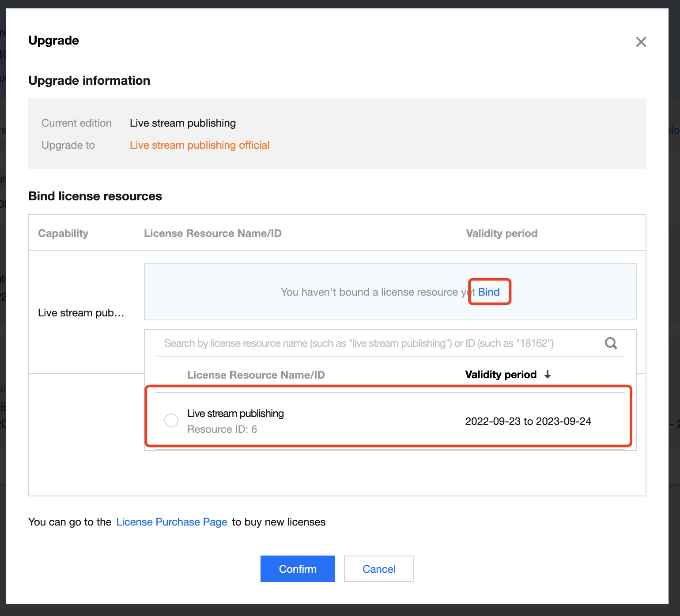The height and width of the screenshot is (616, 680).
Task: Click the truncated Live stream pub… capability cell
Action: (81, 313)
